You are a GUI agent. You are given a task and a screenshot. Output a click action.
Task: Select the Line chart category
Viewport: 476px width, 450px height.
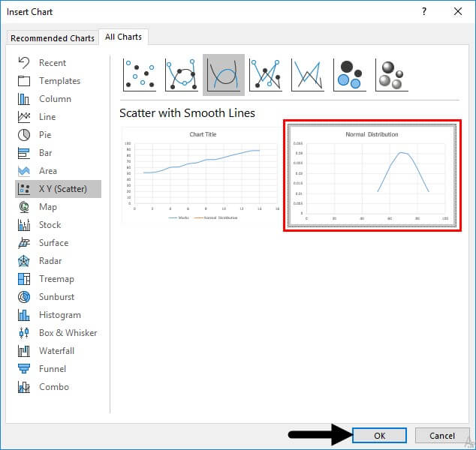tap(58, 117)
